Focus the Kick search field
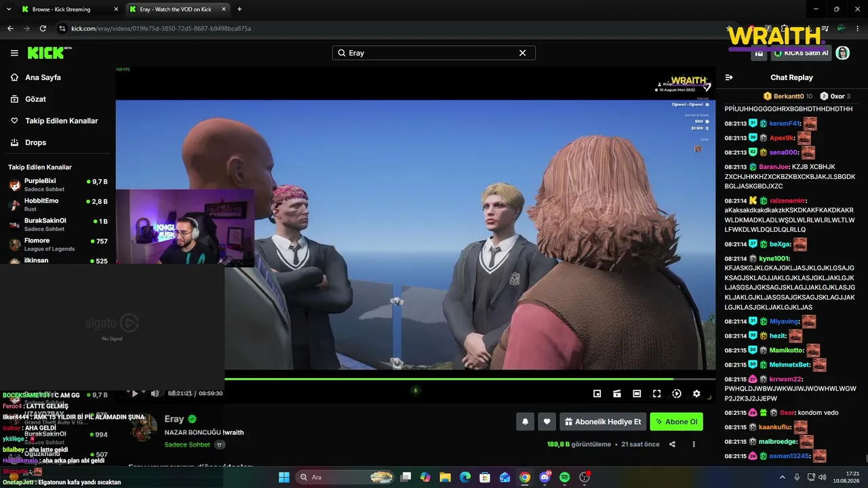Screen dimensions: 868x488 point(433,53)
